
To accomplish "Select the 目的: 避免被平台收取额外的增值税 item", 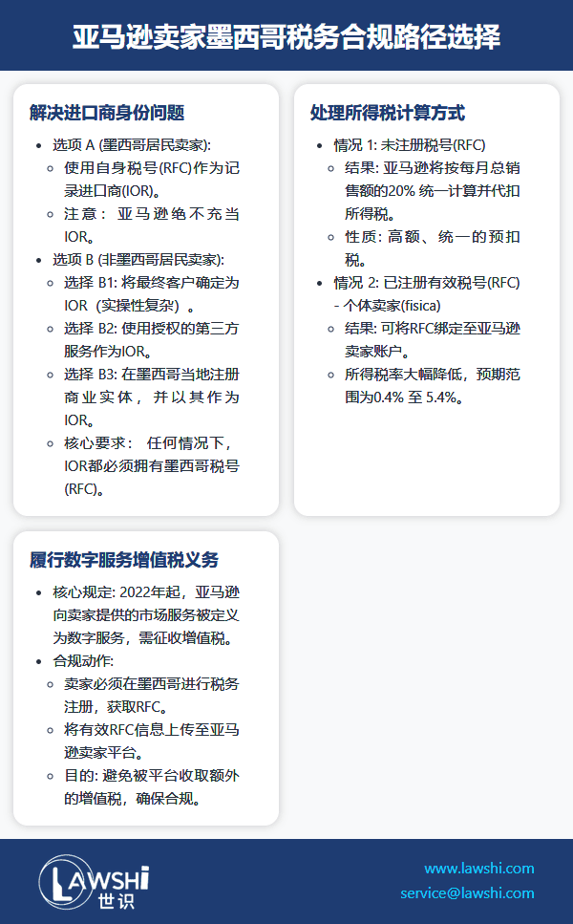I will [x=151, y=787].
